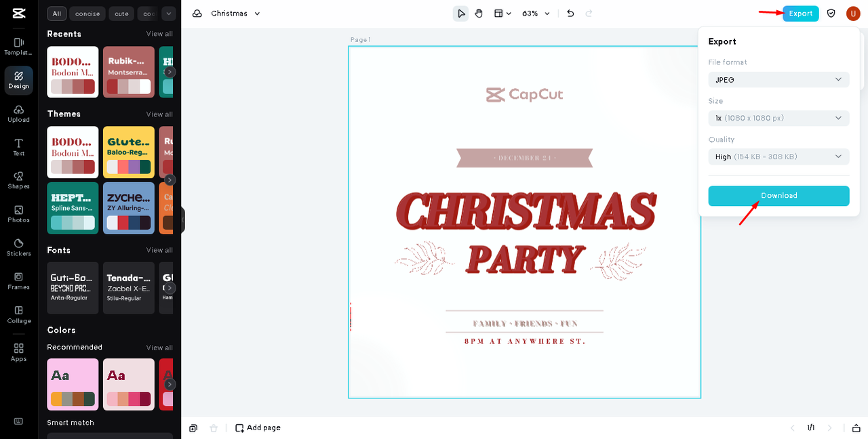Open the 63% zoom level dropdown

pyautogui.click(x=536, y=14)
